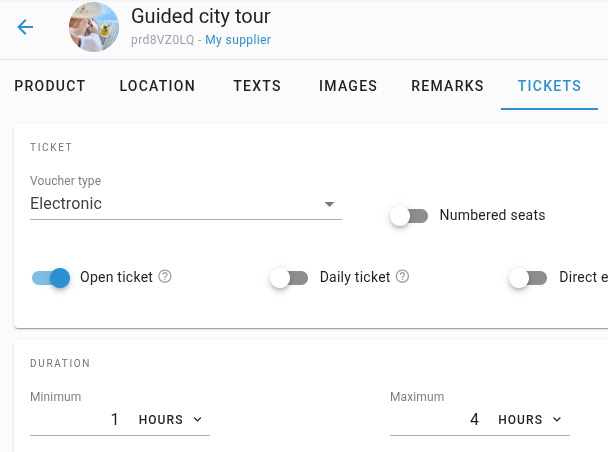This screenshot has width=608, height=452.
Task: Go to the REMARKS tab
Action: (x=447, y=86)
